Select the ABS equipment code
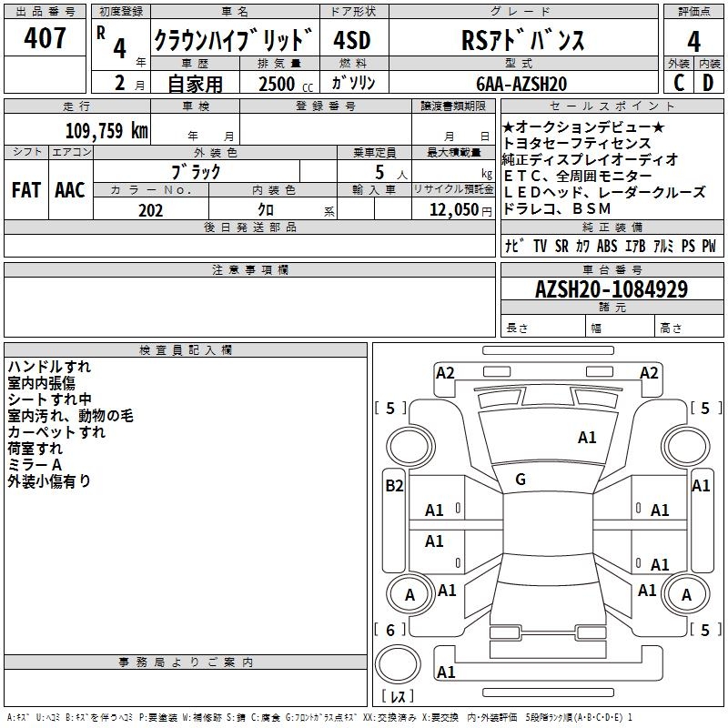728x728 pixels. [607, 246]
